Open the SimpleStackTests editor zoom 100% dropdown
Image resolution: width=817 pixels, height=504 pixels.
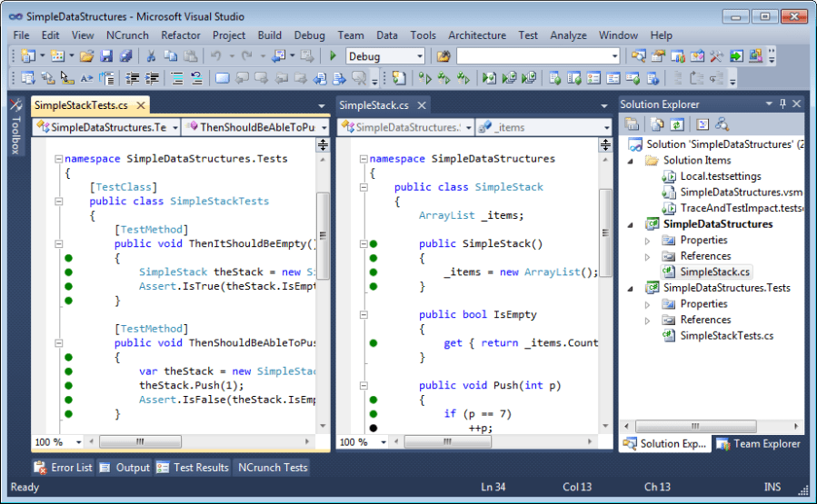click(x=79, y=442)
